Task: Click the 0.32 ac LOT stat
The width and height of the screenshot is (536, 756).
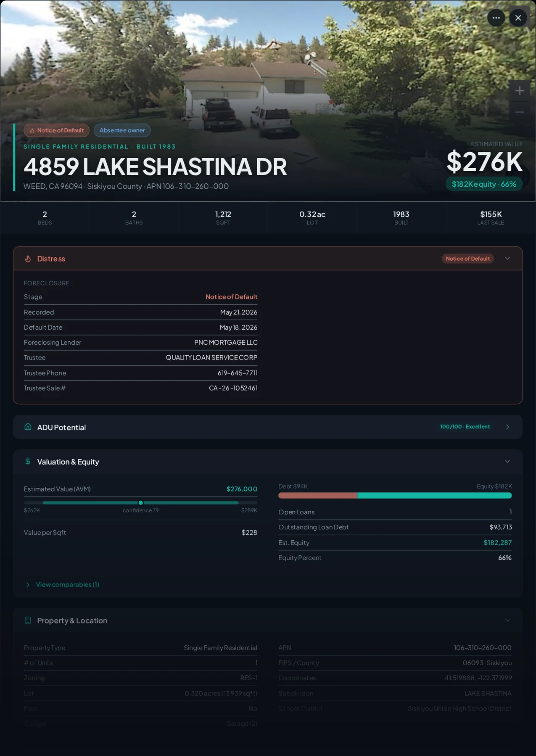Action: [312, 218]
